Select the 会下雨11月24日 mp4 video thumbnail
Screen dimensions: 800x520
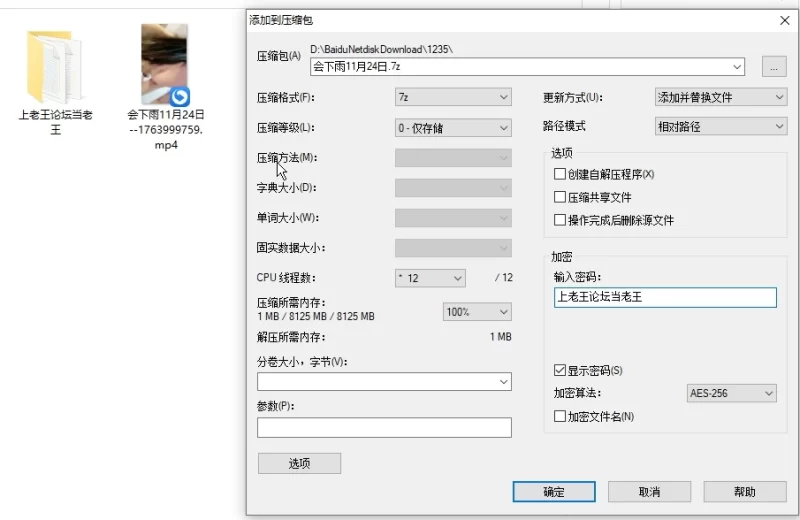(x=165, y=65)
